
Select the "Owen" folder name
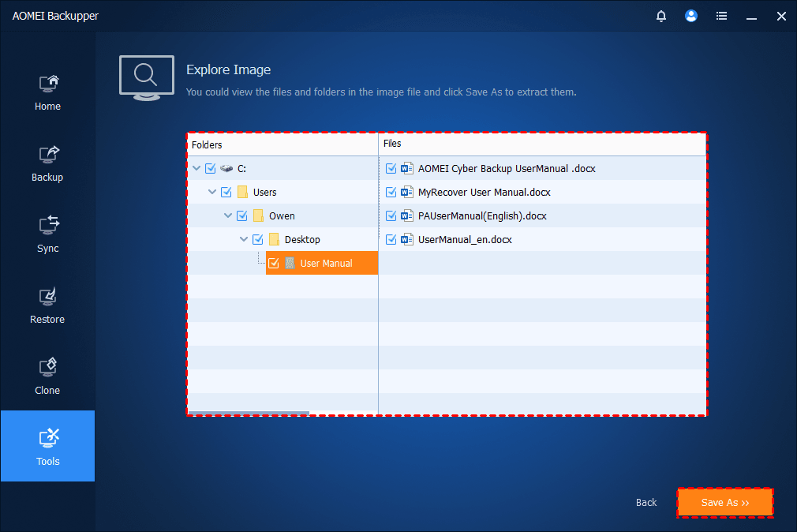282,215
